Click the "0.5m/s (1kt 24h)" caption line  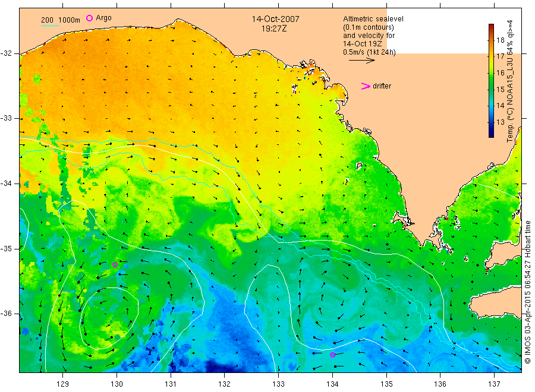point(370,52)
